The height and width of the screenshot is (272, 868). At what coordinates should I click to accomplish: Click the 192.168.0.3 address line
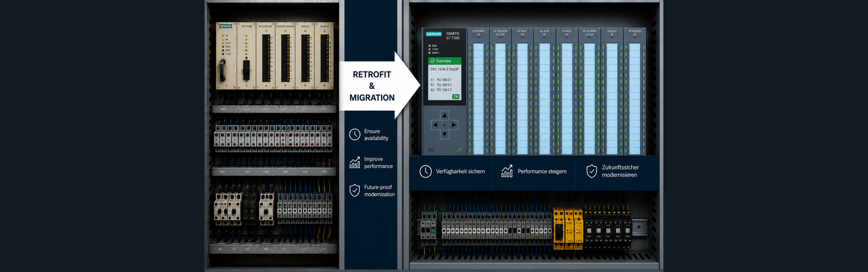[441, 90]
